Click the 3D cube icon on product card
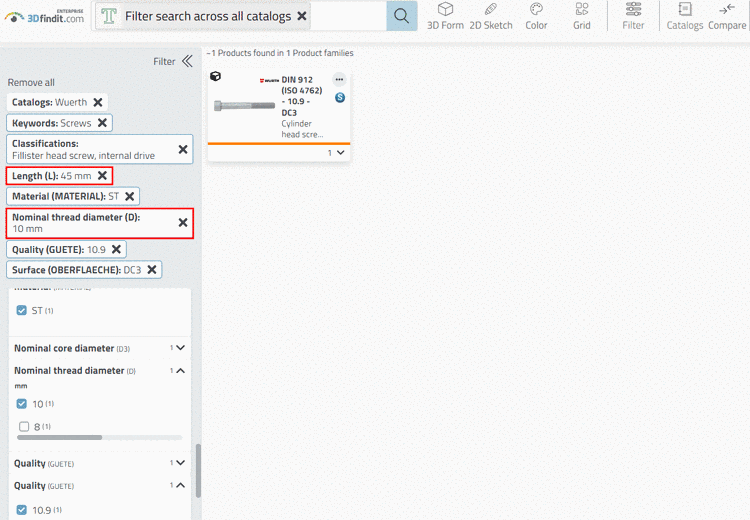This screenshot has height=520, width=750. pyautogui.click(x=216, y=76)
